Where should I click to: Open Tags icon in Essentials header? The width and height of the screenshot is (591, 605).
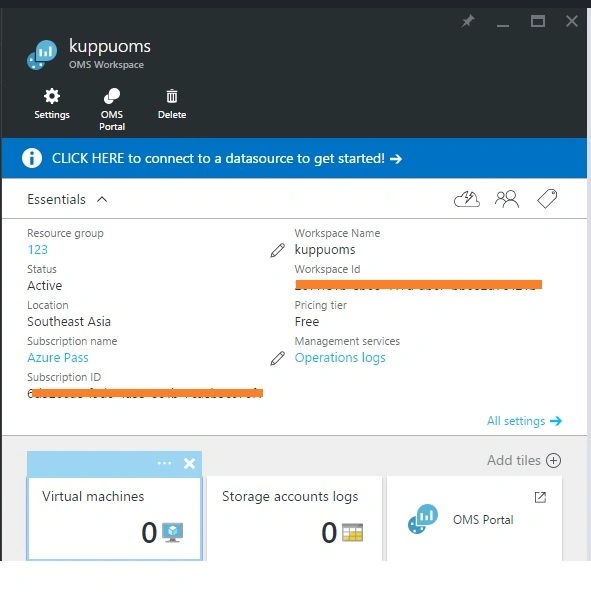tap(547, 199)
